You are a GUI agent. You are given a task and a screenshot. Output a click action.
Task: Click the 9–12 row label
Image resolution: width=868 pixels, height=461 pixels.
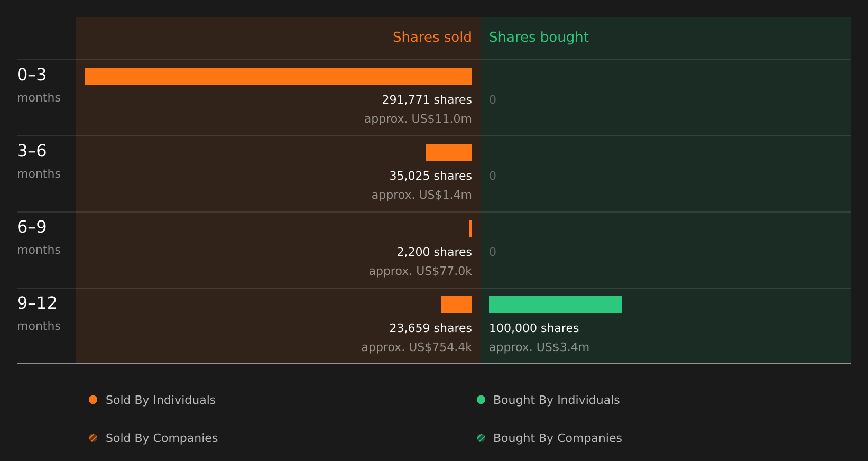click(x=37, y=303)
